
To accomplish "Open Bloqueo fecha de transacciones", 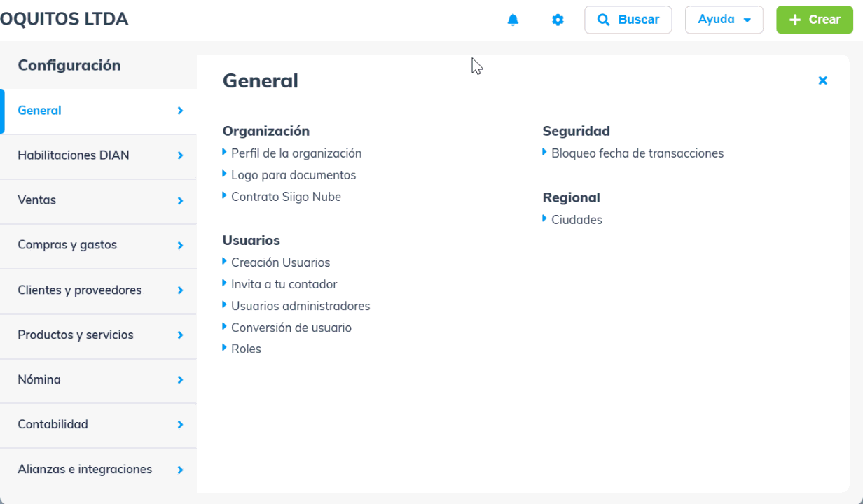I will (x=637, y=153).
